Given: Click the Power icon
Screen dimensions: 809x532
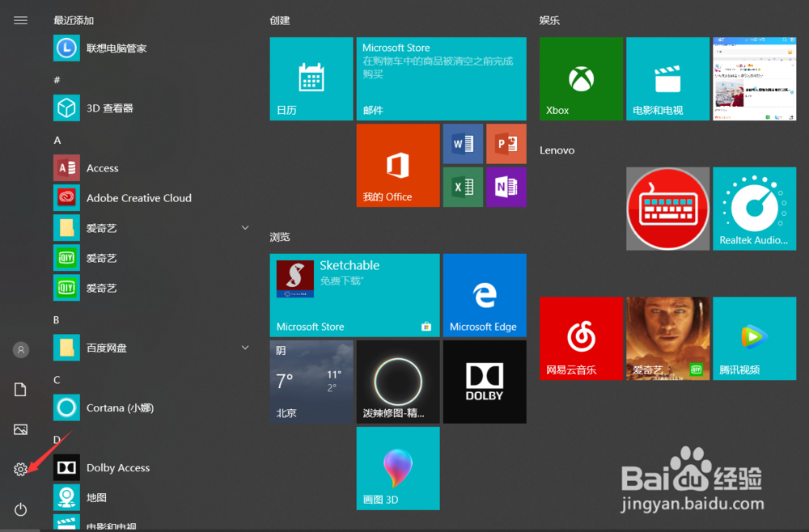Looking at the screenshot, I should coord(21,509).
